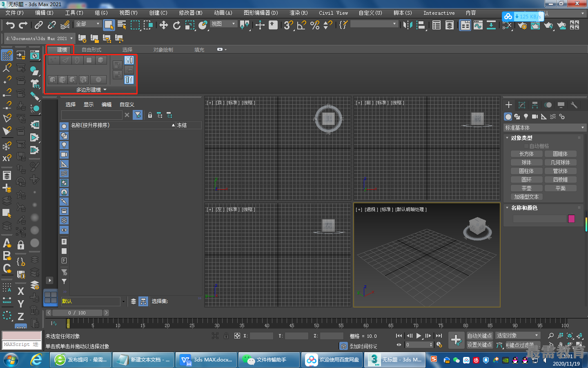Click the Mirror tool icon
The height and width of the screenshot is (368, 588).
tap(408, 25)
